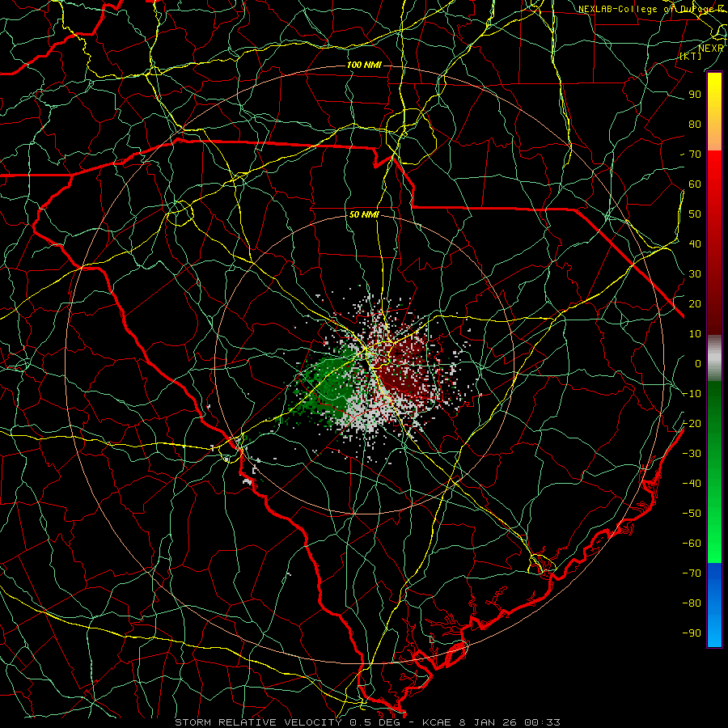The width and height of the screenshot is (728, 728).
Task: Click the 40 label on the velocity scale
Action: (x=695, y=244)
